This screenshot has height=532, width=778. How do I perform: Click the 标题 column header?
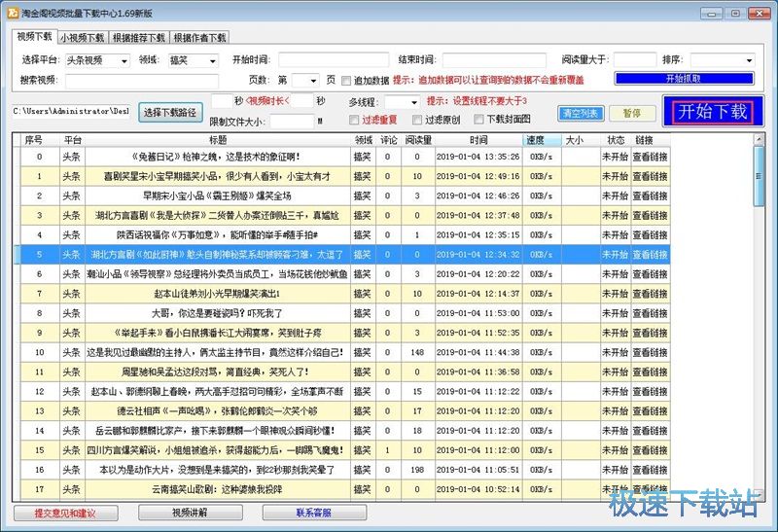click(x=218, y=140)
